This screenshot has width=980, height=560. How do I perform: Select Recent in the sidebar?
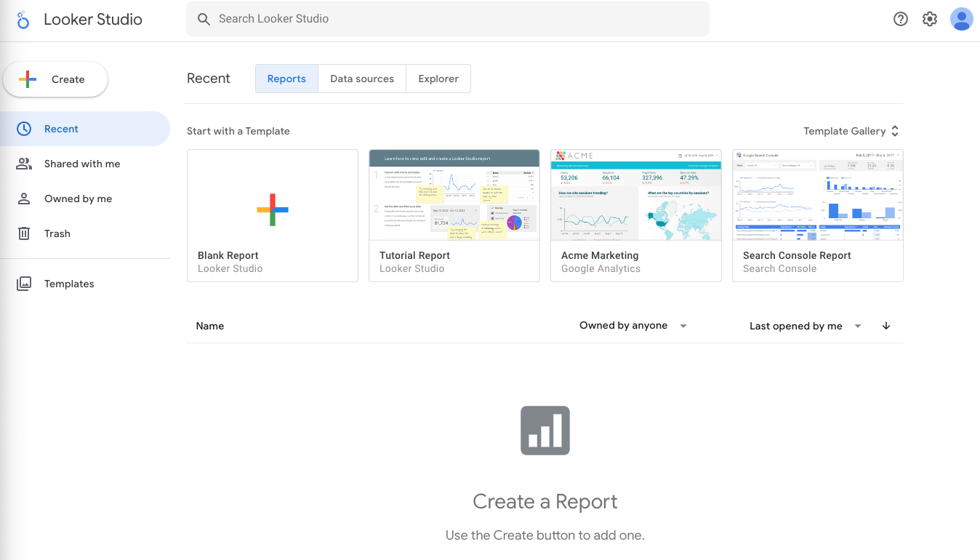point(85,129)
